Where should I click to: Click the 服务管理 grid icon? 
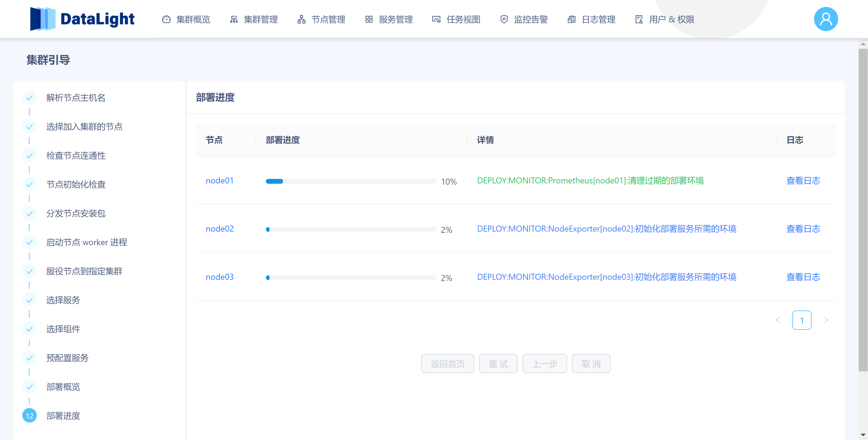369,20
